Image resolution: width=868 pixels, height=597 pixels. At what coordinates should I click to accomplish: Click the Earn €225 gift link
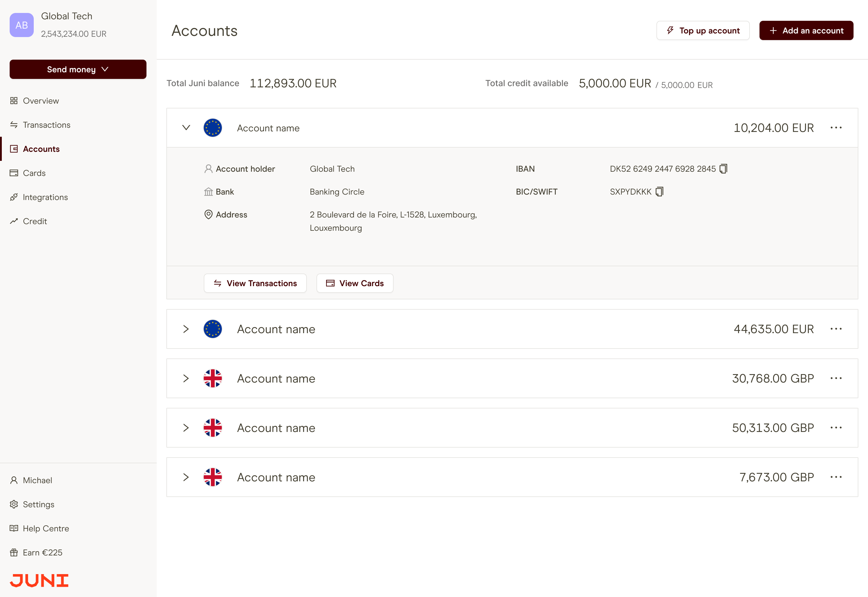pyautogui.click(x=42, y=552)
